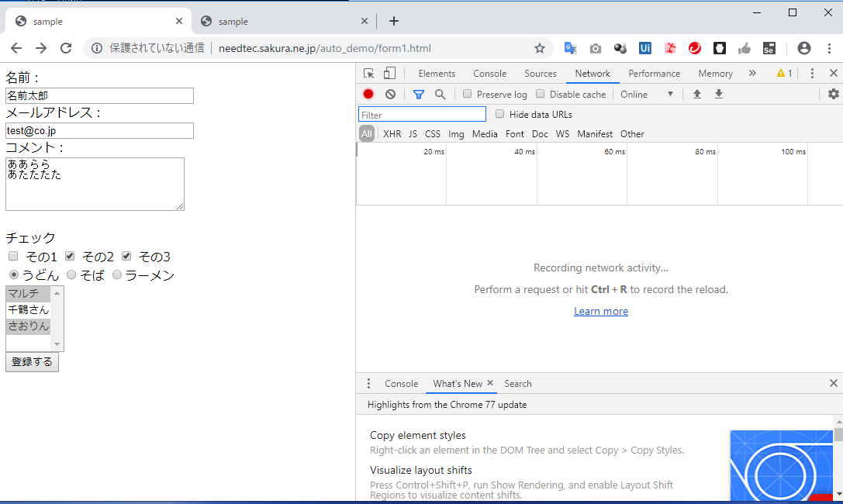
Task: Filter requests by Img type
Action: click(456, 134)
